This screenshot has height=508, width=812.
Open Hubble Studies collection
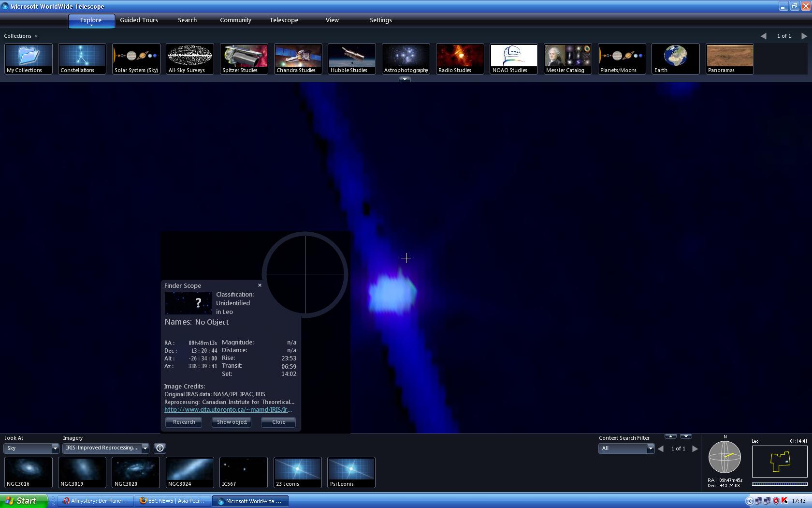(352, 59)
